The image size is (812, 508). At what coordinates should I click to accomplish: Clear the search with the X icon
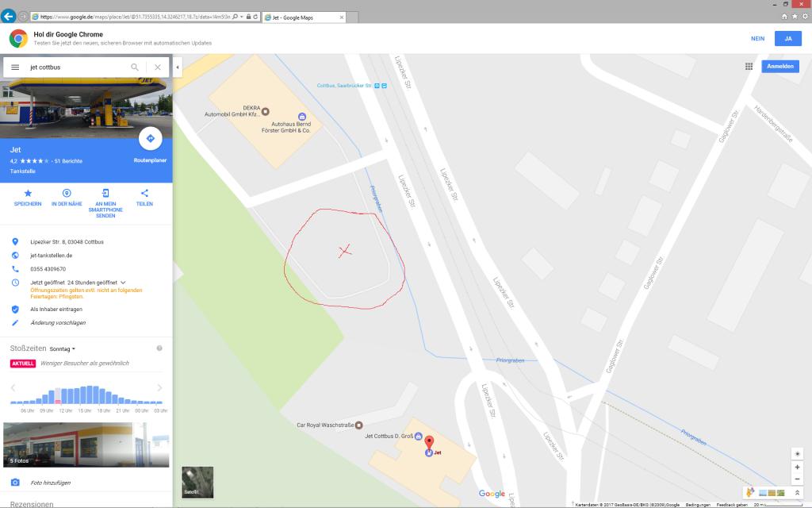pos(158,67)
